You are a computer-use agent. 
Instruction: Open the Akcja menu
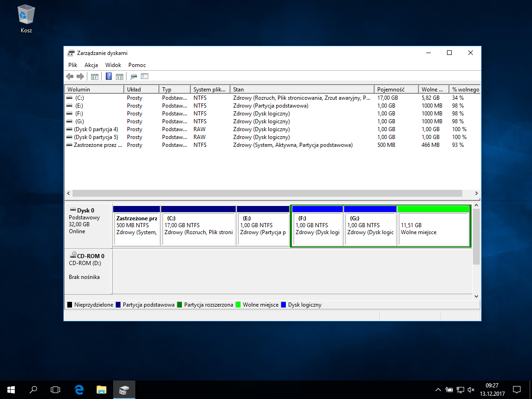click(91, 65)
